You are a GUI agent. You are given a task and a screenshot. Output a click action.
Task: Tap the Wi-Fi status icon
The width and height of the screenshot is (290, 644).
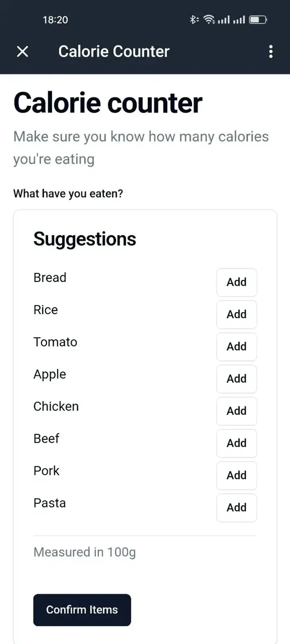click(209, 19)
